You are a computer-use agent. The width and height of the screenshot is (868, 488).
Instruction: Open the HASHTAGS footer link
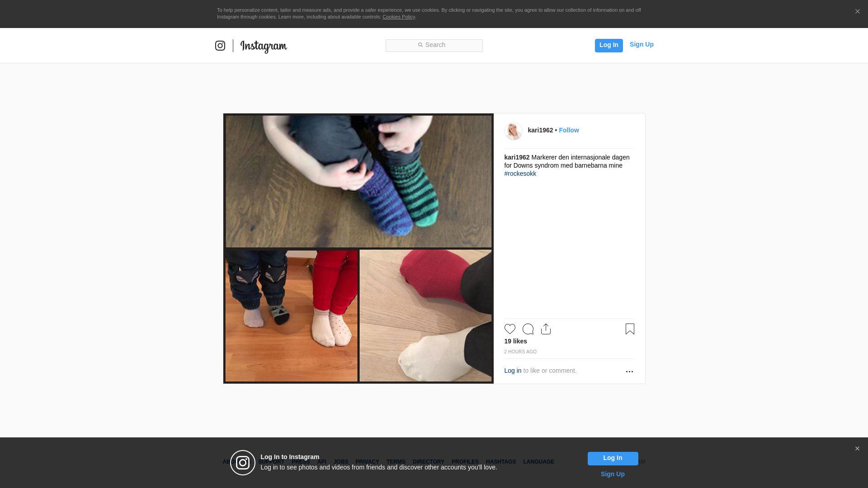(500, 462)
